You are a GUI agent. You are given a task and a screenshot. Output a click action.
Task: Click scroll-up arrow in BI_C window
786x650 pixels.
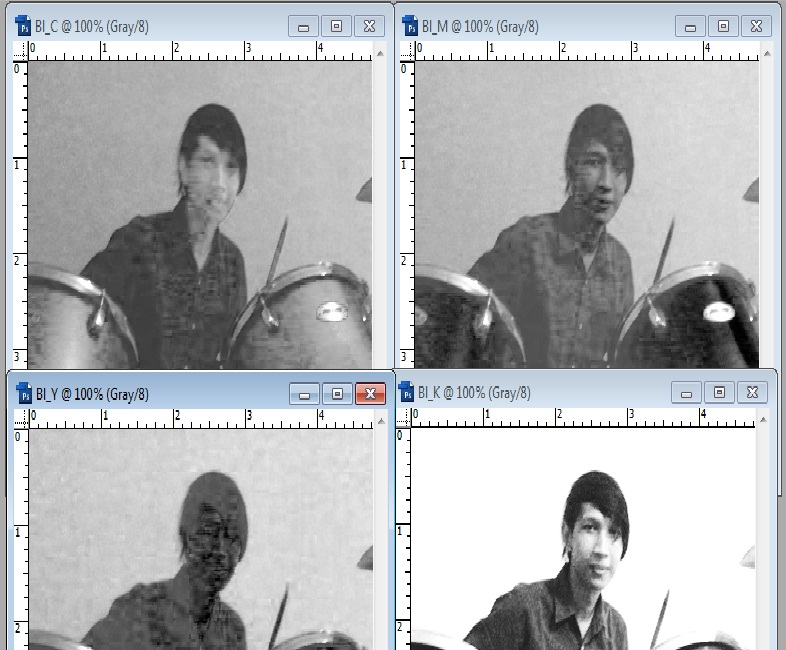[380, 53]
